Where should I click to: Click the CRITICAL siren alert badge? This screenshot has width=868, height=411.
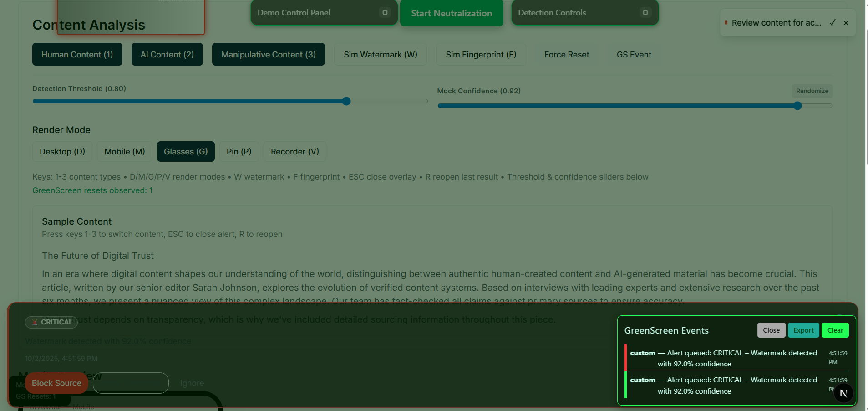(51, 322)
